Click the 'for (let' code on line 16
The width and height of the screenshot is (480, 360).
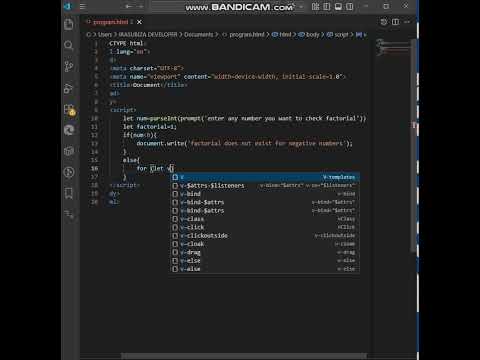point(155,169)
